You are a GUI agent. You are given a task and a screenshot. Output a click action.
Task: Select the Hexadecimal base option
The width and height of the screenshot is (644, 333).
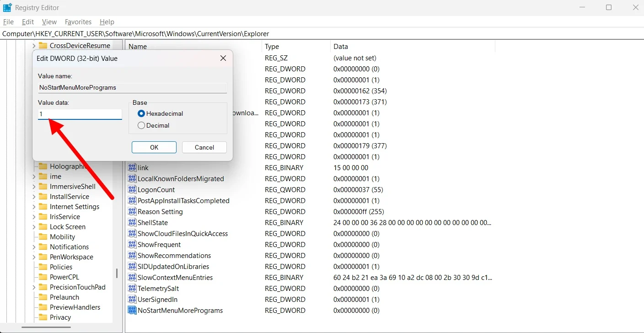[141, 113]
